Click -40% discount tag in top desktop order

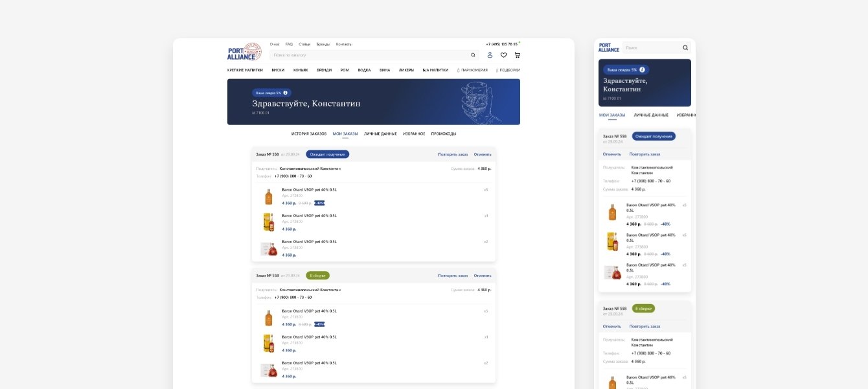tap(319, 203)
